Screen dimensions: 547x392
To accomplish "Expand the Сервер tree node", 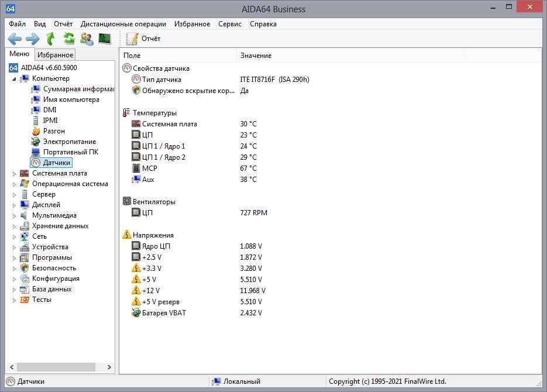I will pos(14,195).
